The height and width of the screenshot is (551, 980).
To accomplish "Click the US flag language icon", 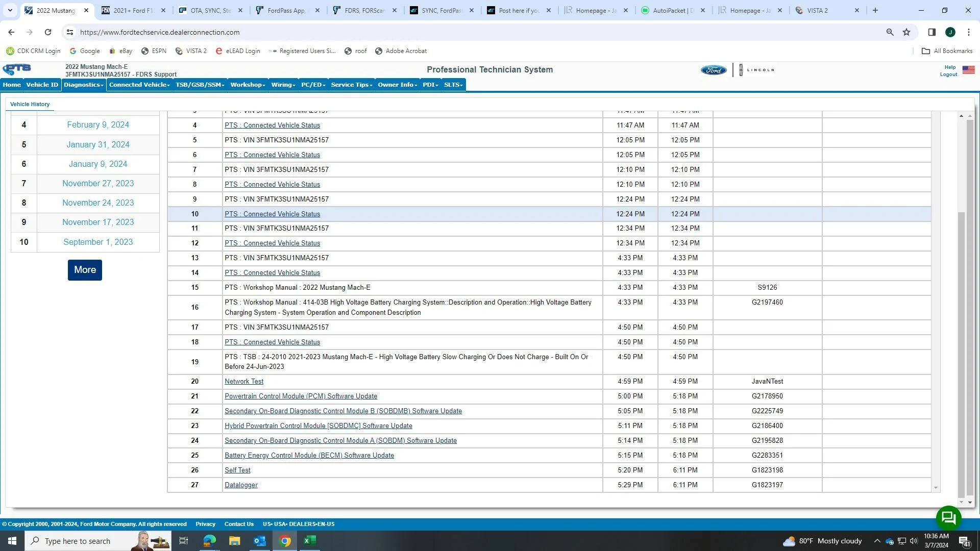I will coord(968,70).
